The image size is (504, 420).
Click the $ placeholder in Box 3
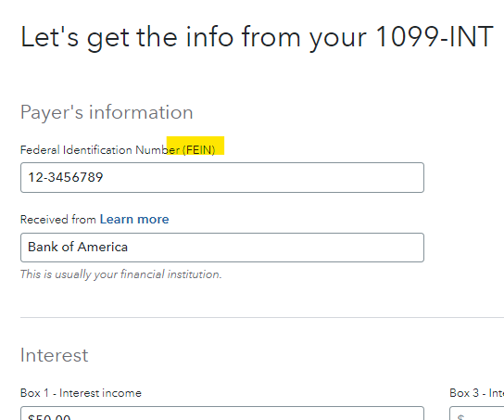pyautogui.click(x=460, y=417)
